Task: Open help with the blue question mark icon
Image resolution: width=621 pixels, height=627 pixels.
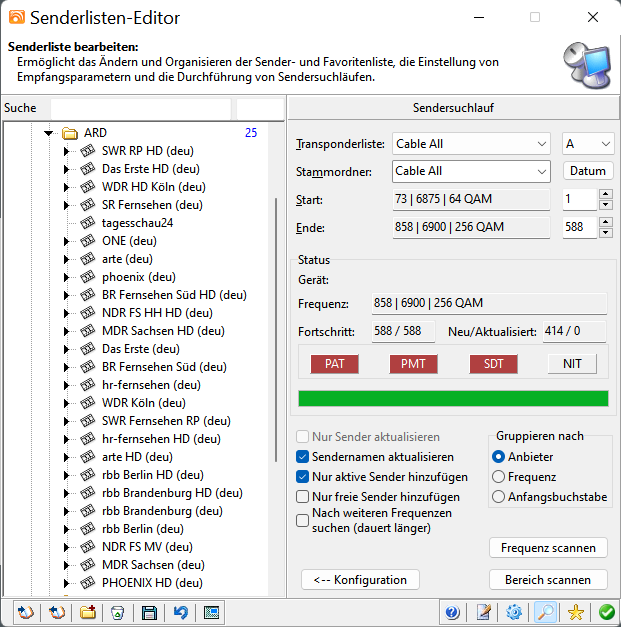Action: point(453,612)
